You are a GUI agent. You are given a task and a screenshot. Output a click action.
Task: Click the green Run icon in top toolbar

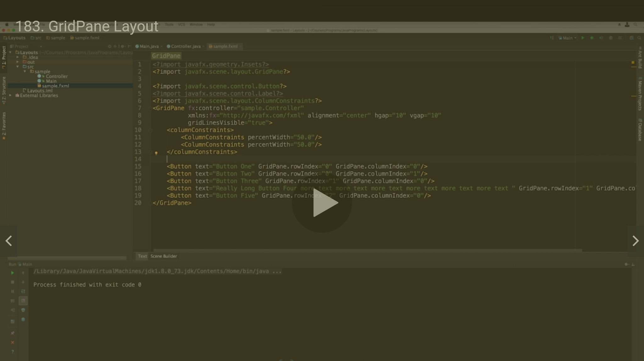coord(583,38)
